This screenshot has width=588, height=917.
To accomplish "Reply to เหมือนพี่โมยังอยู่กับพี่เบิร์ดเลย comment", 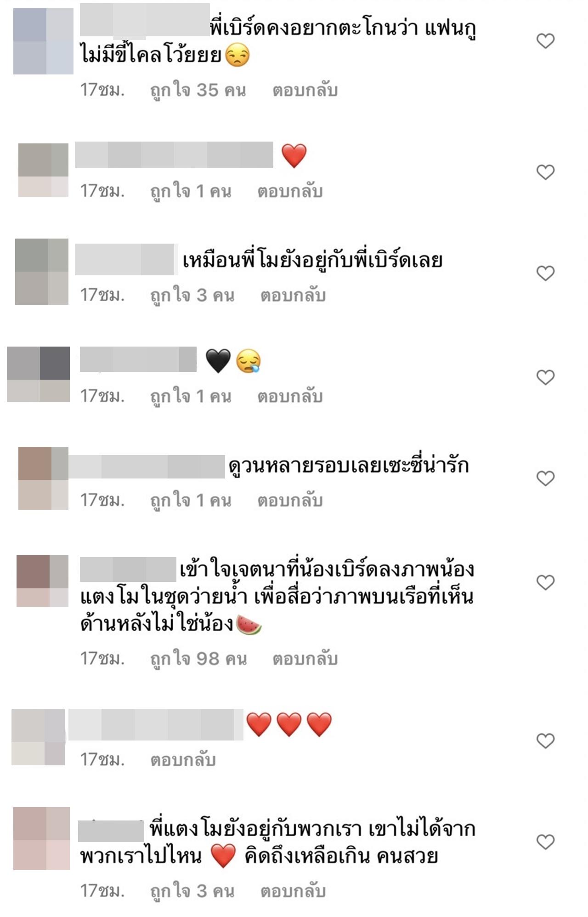I will 293,295.
